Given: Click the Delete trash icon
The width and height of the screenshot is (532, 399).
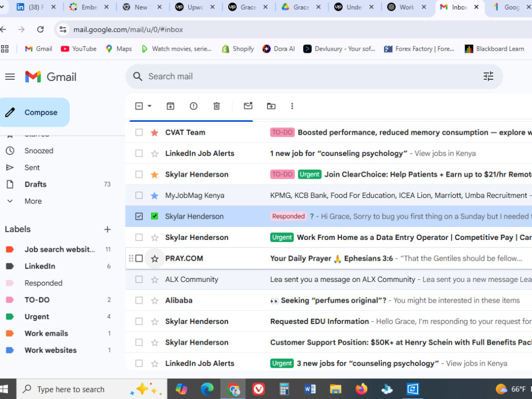Looking at the screenshot, I should (x=217, y=106).
